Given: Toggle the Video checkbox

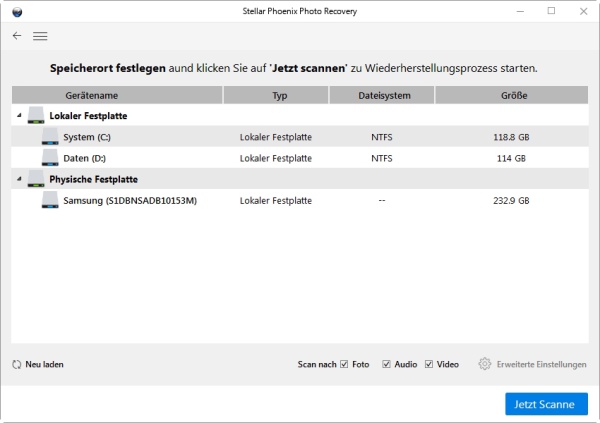Looking at the screenshot, I should 429,364.
